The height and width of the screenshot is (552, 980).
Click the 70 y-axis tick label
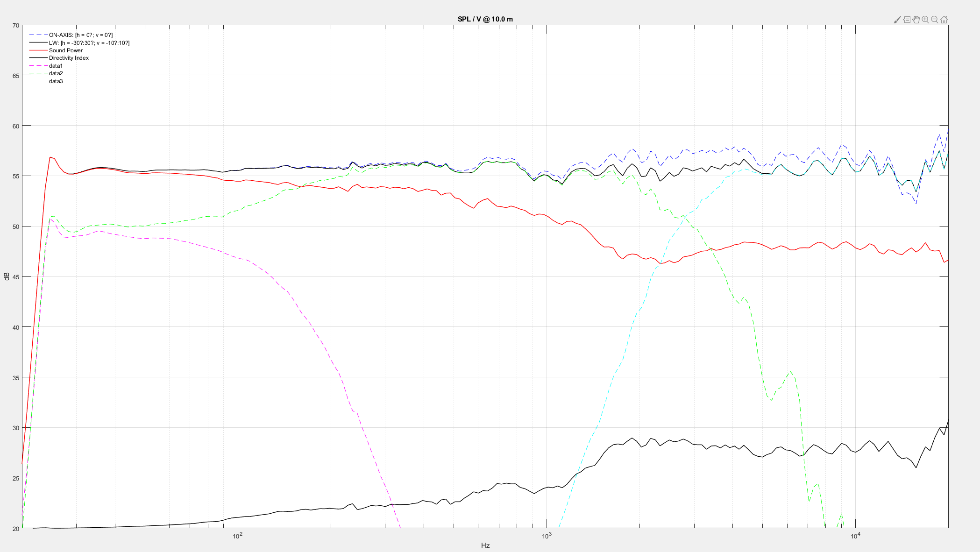coord(16,26)
